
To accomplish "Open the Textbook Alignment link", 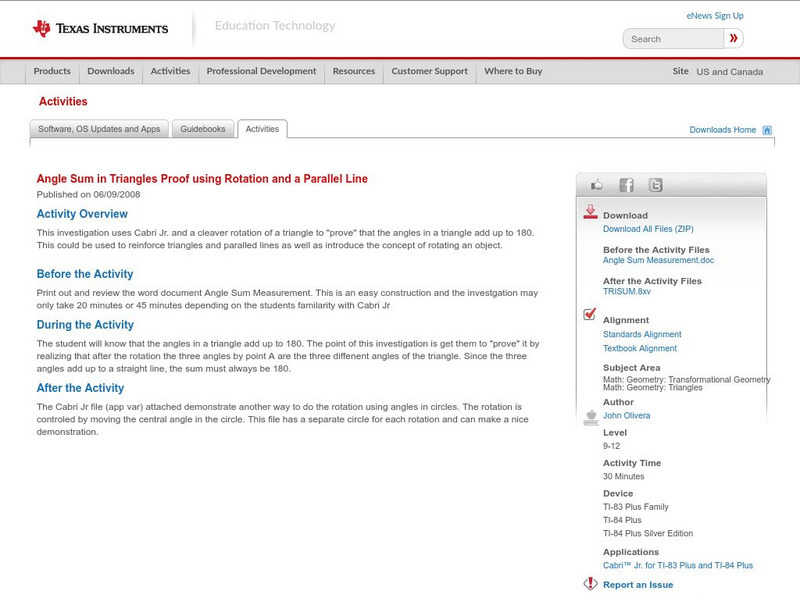I will [640, 348].
